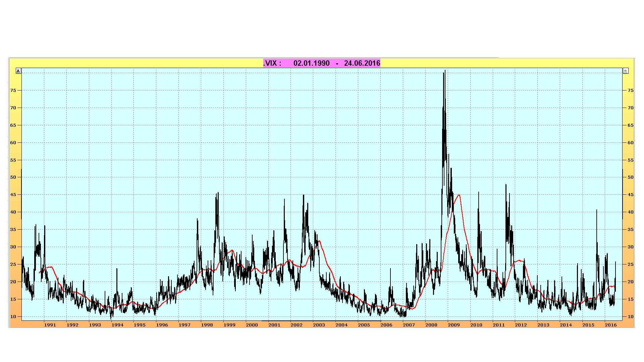Click the 2003 year label on axis

[x=319, y=325]
